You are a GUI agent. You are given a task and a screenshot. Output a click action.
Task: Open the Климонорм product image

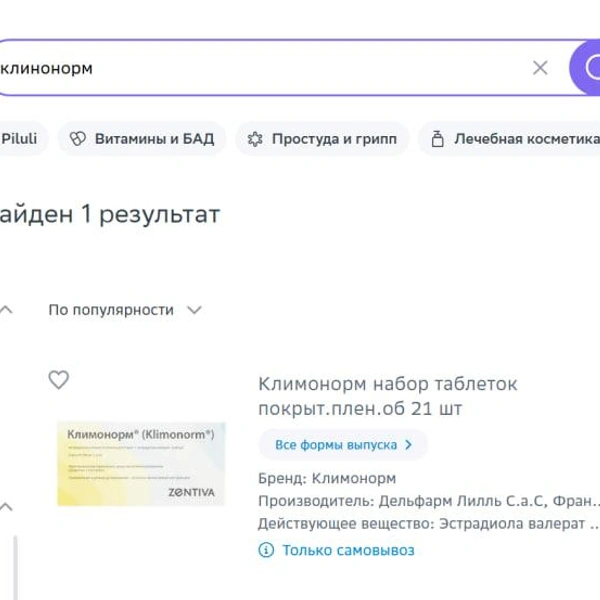[x=141, y=464]
